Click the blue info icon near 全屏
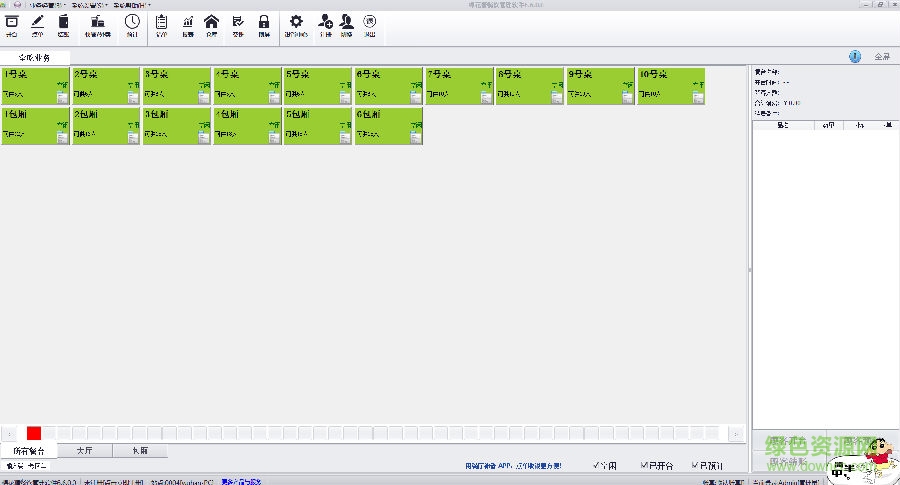The height and width of the screenshot is (485, 900). (x=855, y=57)
